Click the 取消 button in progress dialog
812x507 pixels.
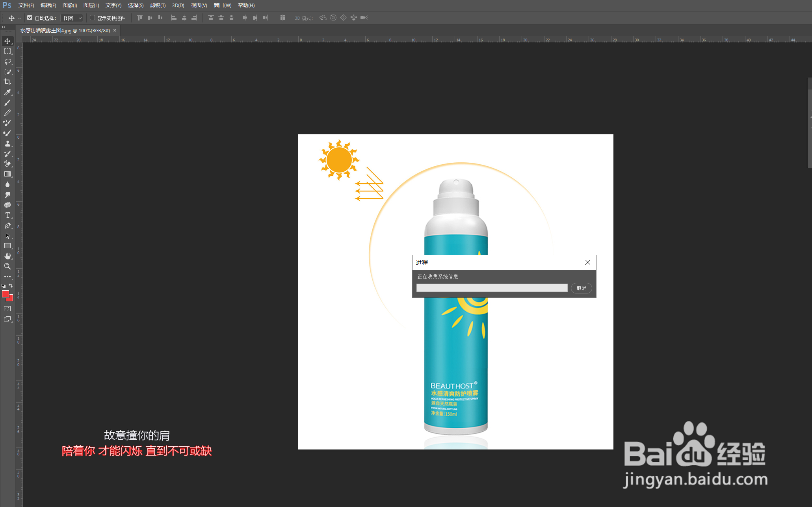[581, 288]
